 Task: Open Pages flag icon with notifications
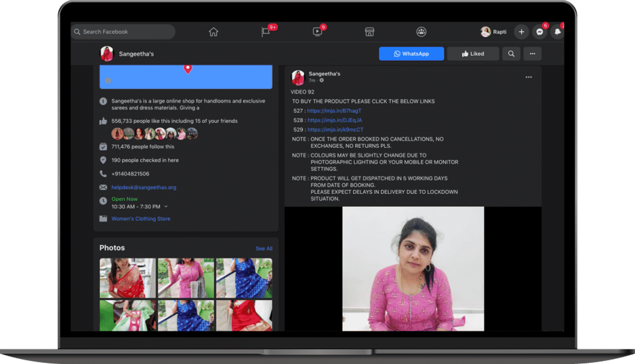click(266, 32)
